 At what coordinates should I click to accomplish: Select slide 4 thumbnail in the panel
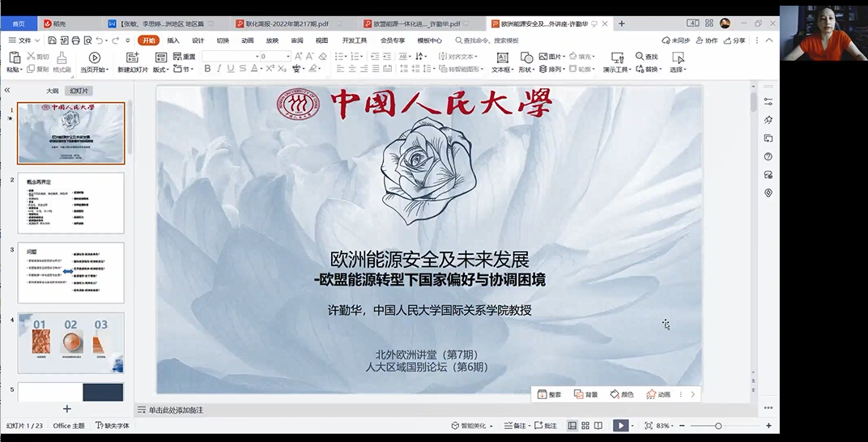(x=71, y=342)
